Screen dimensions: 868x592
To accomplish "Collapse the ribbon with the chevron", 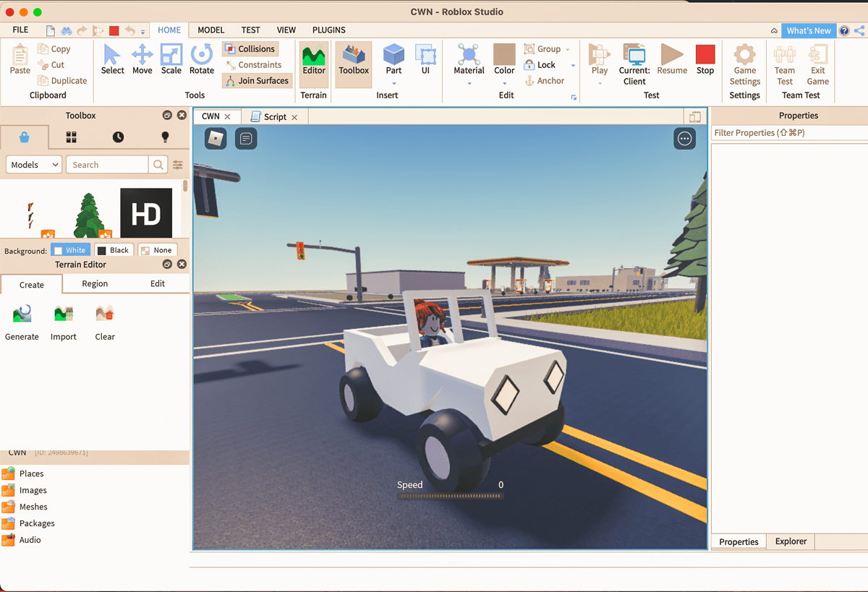I will click(x=774, y=31).
